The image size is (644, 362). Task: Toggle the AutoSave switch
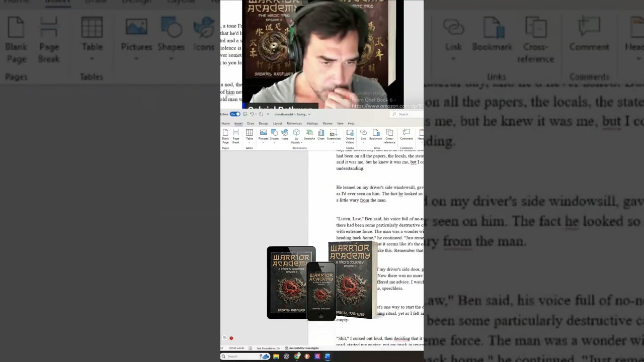(x=235, y=114)
